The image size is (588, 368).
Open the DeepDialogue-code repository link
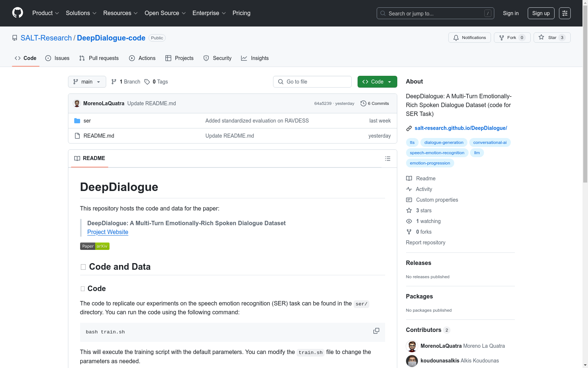pos(111,38)
